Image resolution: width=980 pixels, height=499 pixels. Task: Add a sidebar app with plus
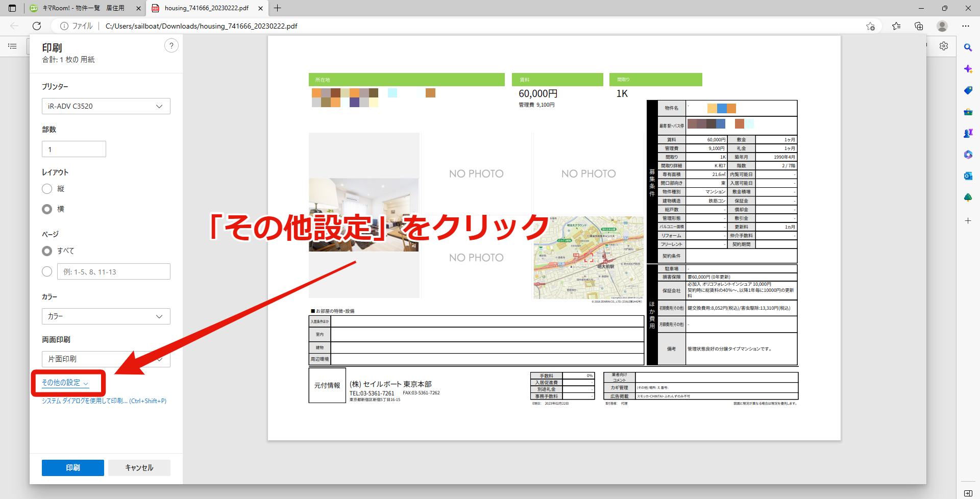coord(968,221)
